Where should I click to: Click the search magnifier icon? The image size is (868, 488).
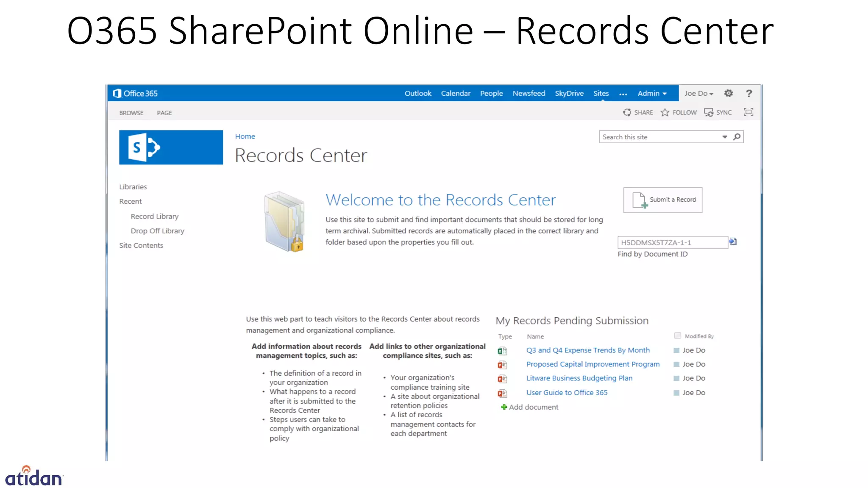tap(737, 137)
